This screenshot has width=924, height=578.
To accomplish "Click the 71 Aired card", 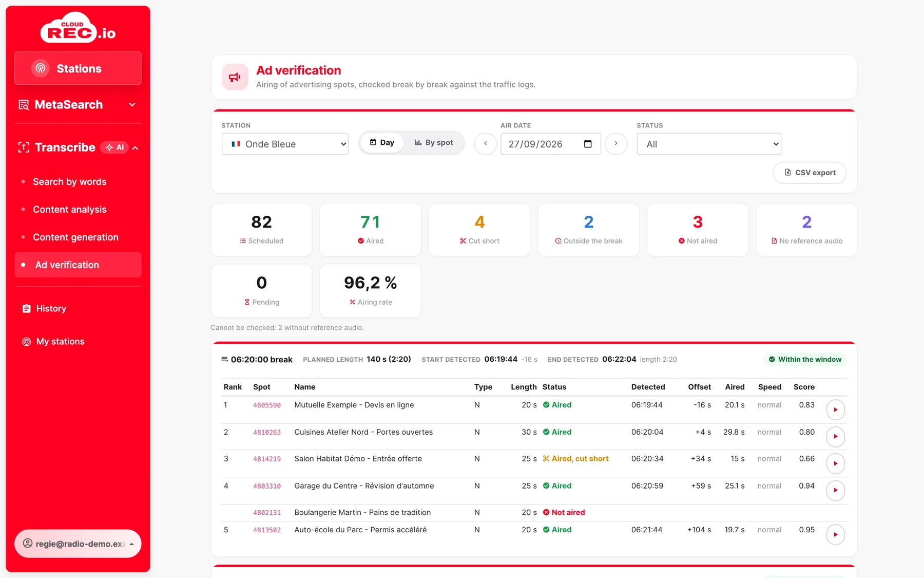I will click(371, 230).
